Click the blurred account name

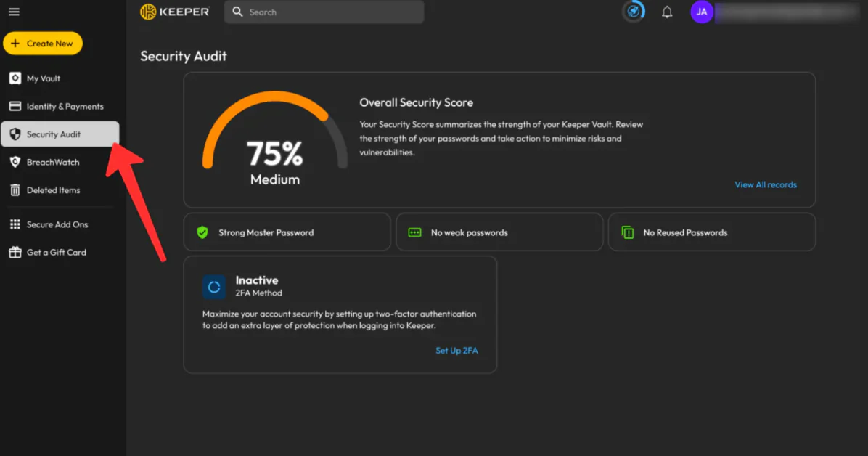787,12
